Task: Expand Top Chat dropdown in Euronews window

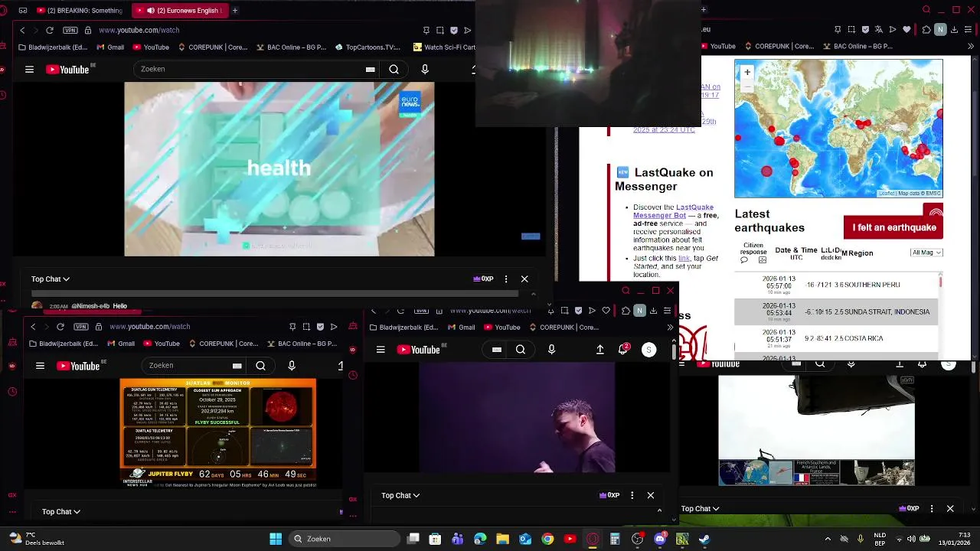Action: tap(51, 279)
